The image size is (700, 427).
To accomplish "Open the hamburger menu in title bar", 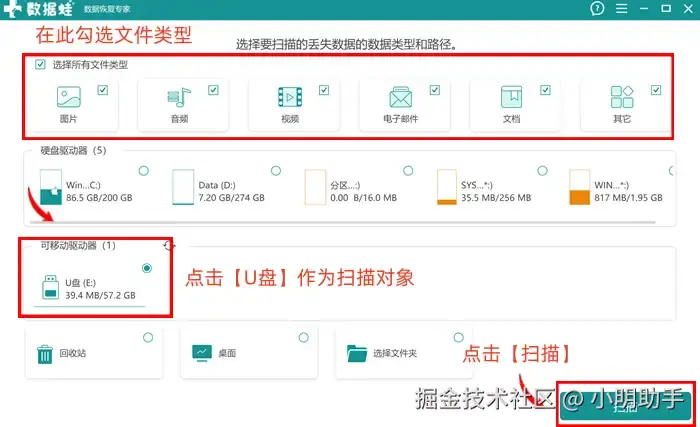I will 621,8.
